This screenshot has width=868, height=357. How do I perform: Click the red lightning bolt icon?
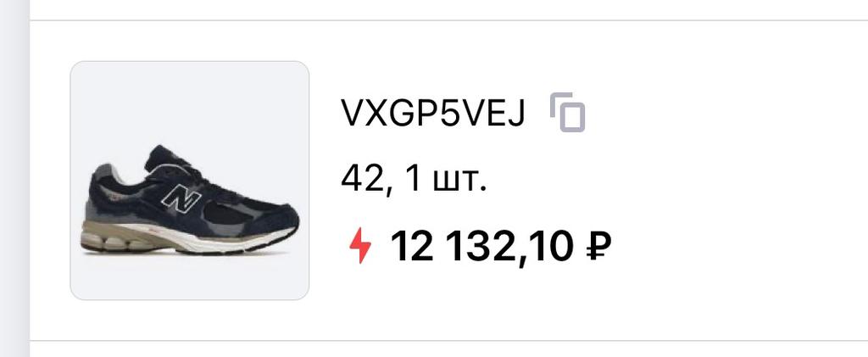(x=359, y=246)
